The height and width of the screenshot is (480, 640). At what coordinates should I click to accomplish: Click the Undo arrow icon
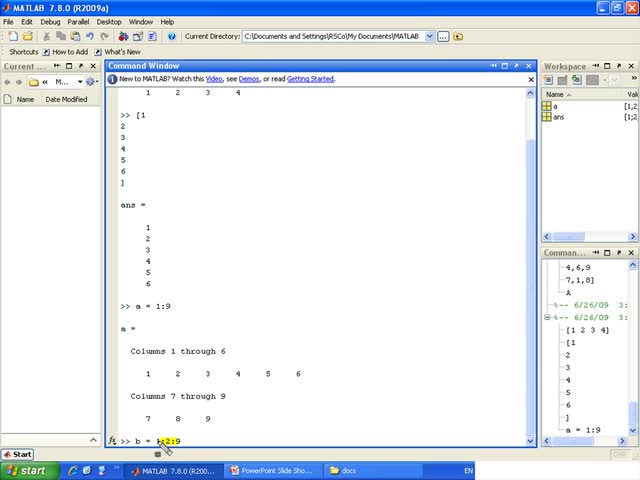tap(90, 36)
